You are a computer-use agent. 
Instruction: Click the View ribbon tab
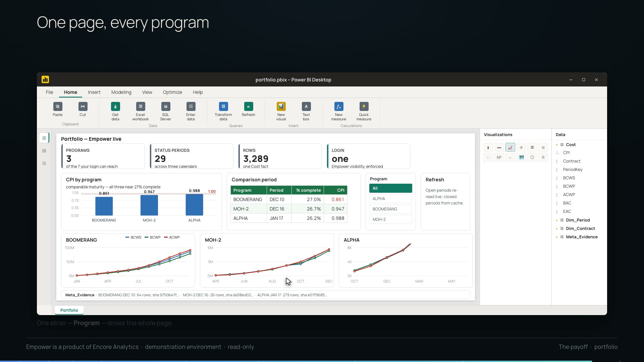tap(147, 92)
